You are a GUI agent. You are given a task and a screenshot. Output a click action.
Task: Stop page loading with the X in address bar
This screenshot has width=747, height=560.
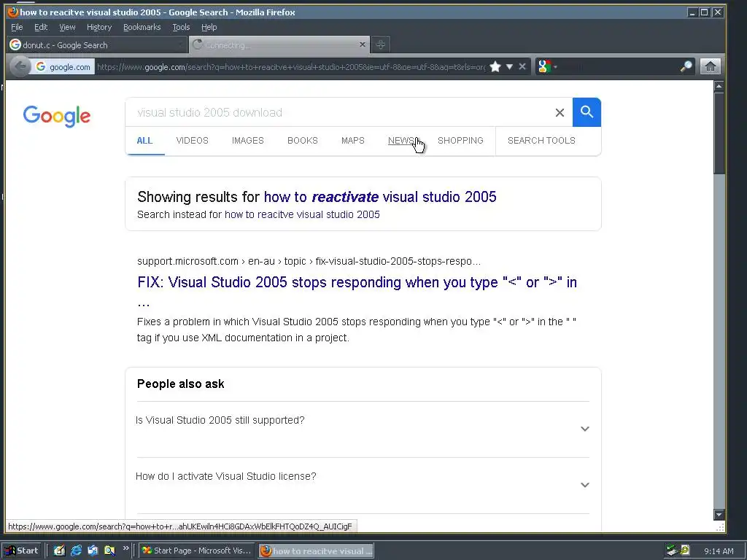(522, 66)
